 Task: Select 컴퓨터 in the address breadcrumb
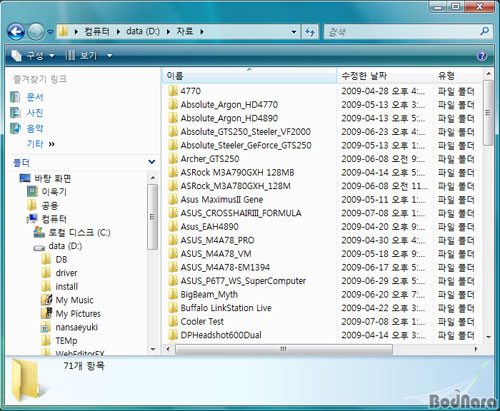coord(97,31)
